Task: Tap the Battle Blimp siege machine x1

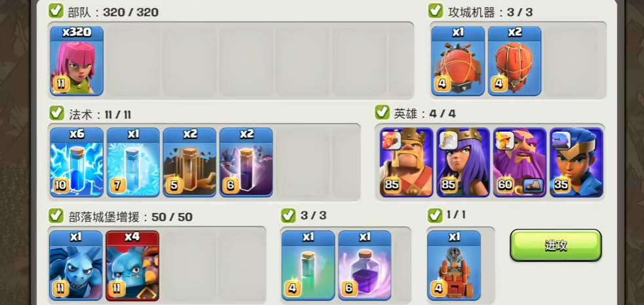Action: pyautogui.click(x=458, y=61)
